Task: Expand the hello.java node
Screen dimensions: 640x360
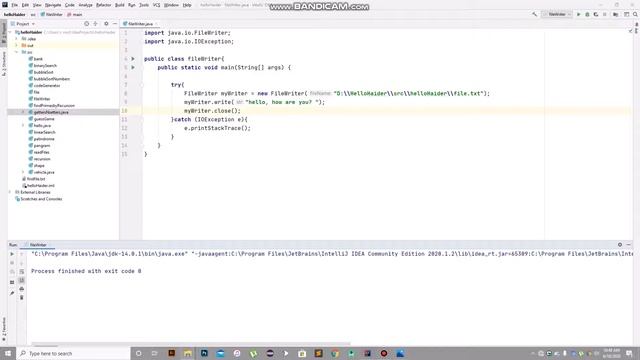Action: (23, 126)
